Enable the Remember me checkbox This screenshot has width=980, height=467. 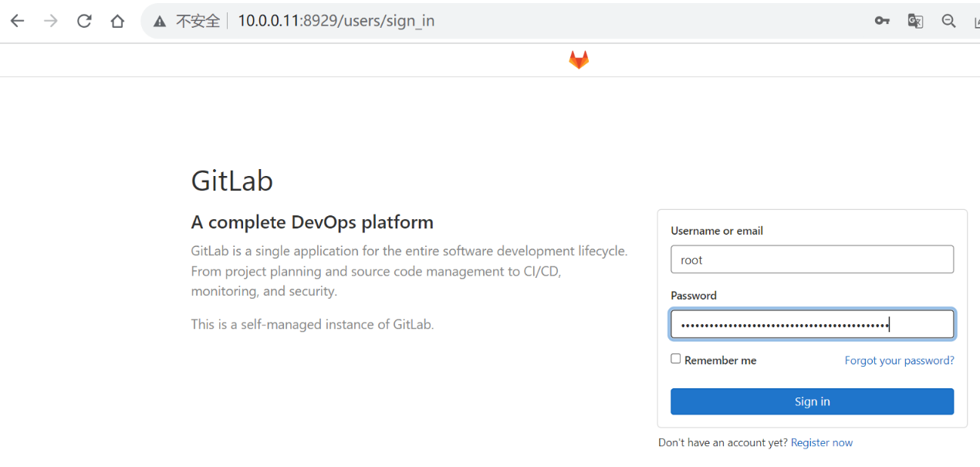coord(676,359)
